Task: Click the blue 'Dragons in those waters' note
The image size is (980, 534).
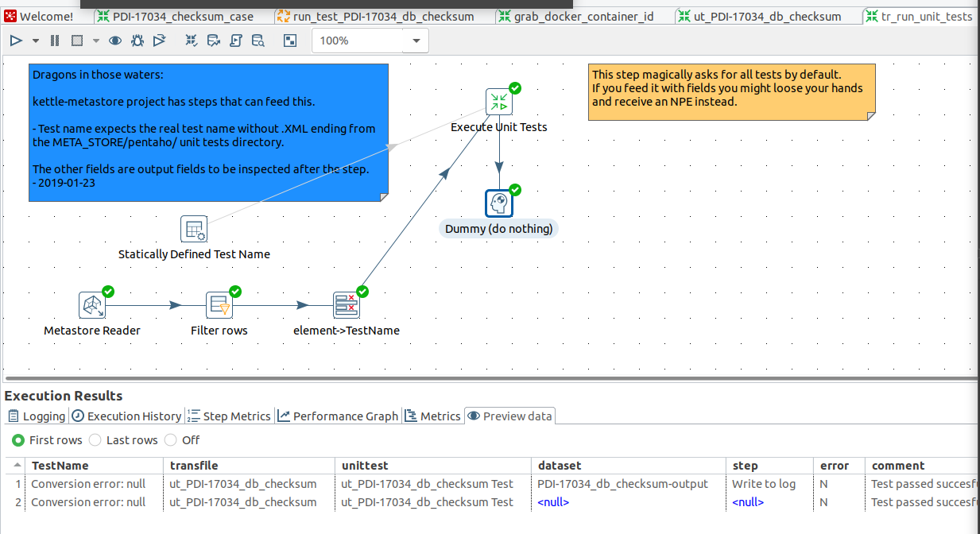Action: click(208, 133)
